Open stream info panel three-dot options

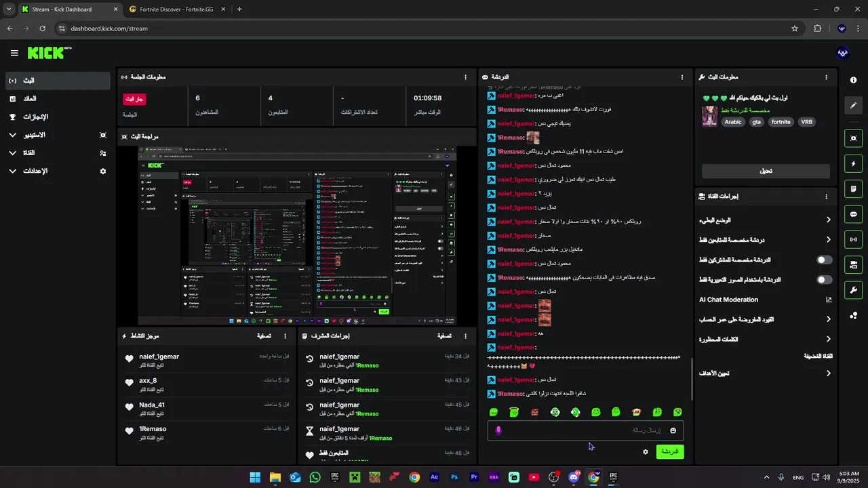point(826,77)
